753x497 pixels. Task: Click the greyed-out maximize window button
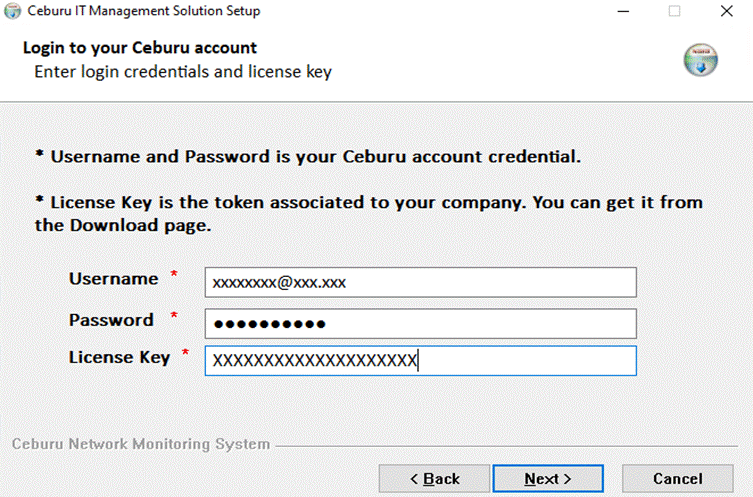tap(674, 11)
